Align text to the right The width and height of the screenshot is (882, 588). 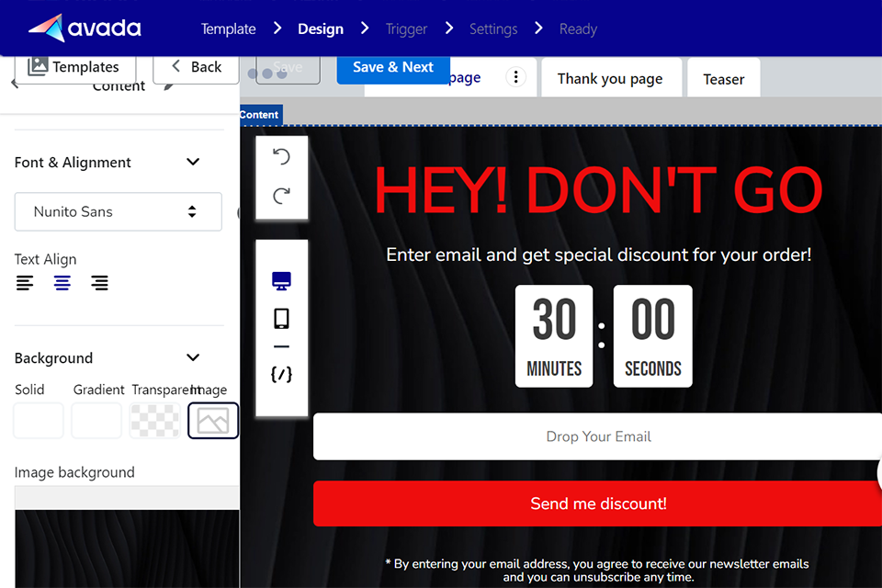coord(99,283)
